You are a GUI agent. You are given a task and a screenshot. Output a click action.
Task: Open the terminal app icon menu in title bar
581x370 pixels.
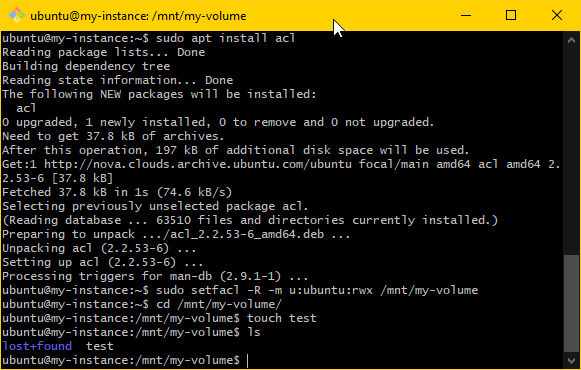point(17,16)
